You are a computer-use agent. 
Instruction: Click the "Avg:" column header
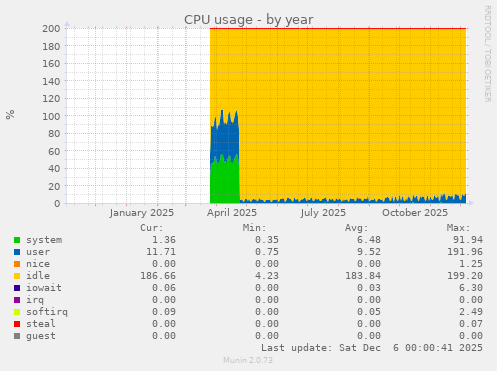point(356,228)
